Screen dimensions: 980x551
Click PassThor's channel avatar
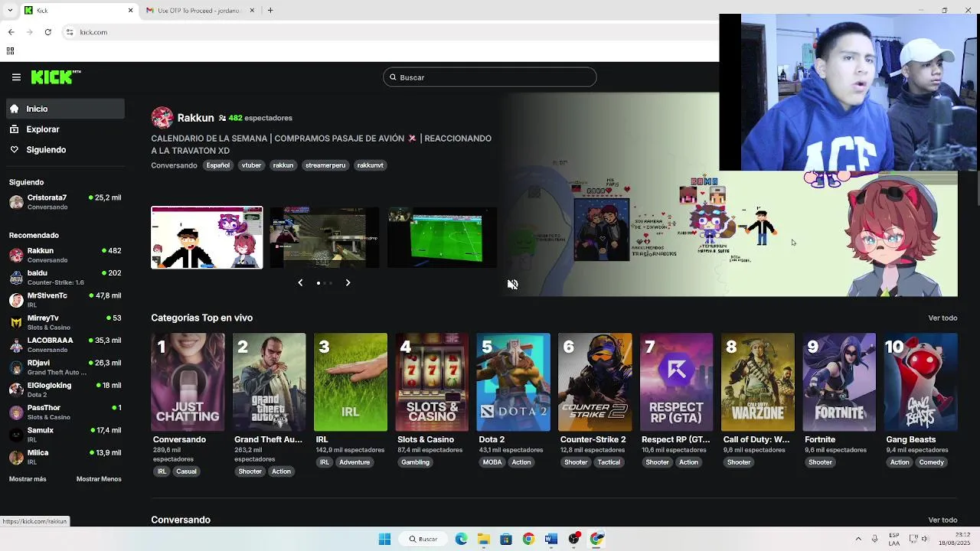pos(16,412)
